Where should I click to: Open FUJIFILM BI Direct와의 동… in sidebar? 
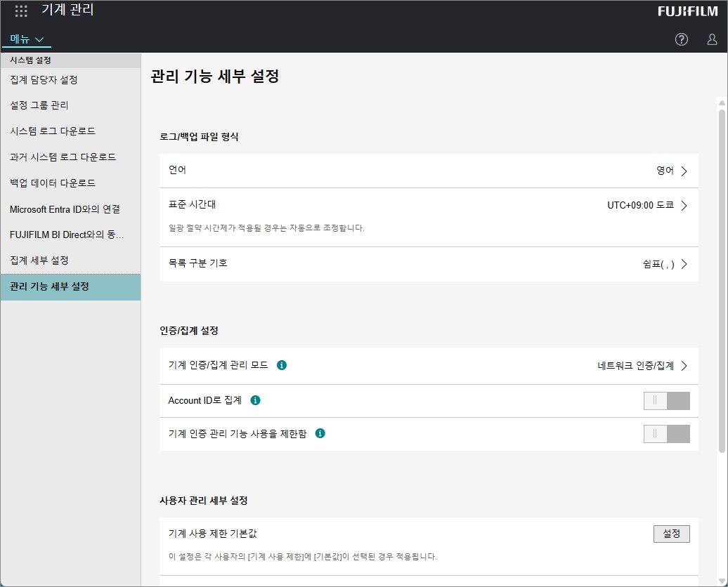70,235
